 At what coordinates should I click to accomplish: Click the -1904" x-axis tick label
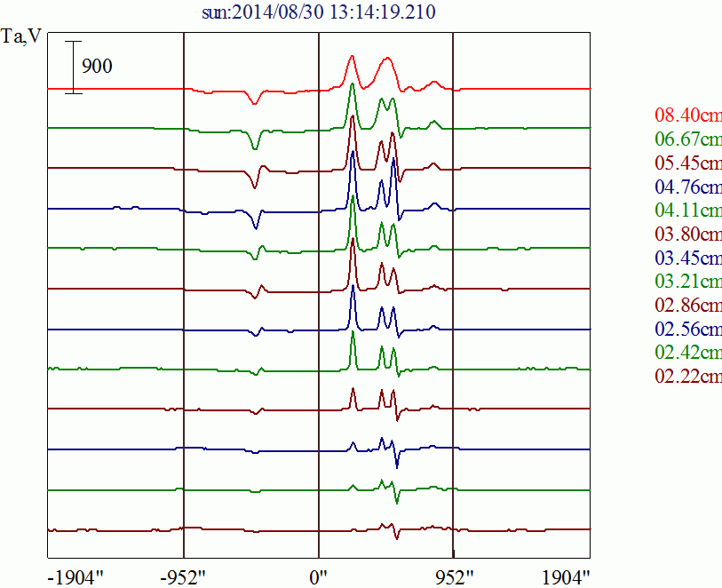pos(76,577)
